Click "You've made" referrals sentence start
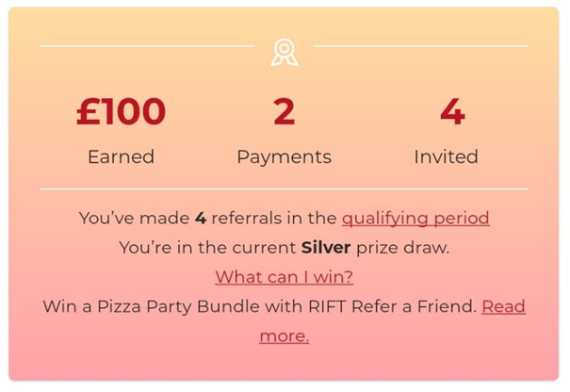This screenshot has height=392, width=570. pyautogui.click(x=134, y=219)
